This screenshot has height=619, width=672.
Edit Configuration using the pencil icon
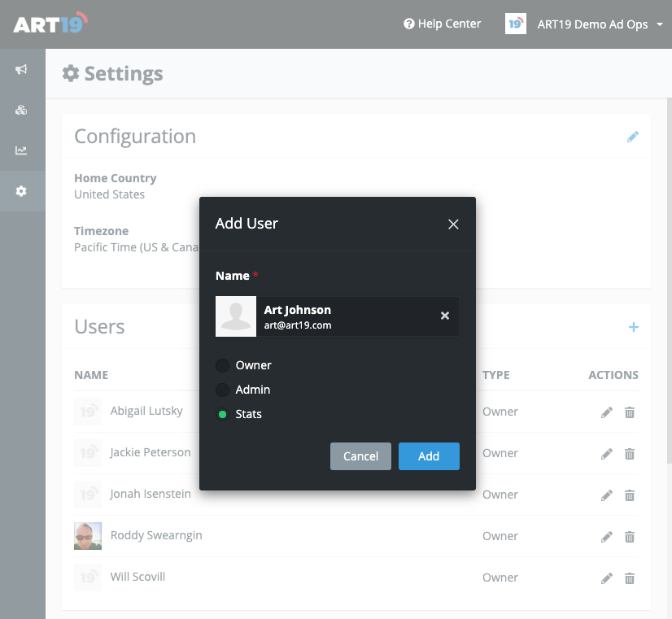pos(632,137)
